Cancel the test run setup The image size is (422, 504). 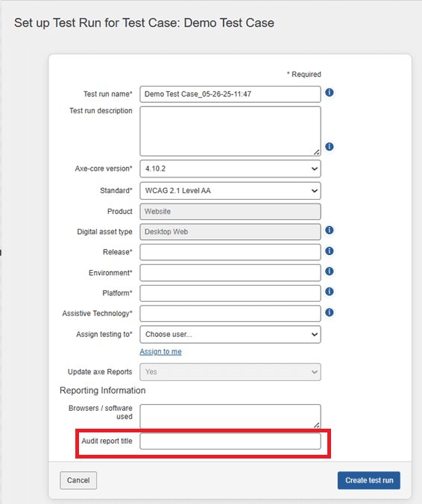click(x=78, y=480)
